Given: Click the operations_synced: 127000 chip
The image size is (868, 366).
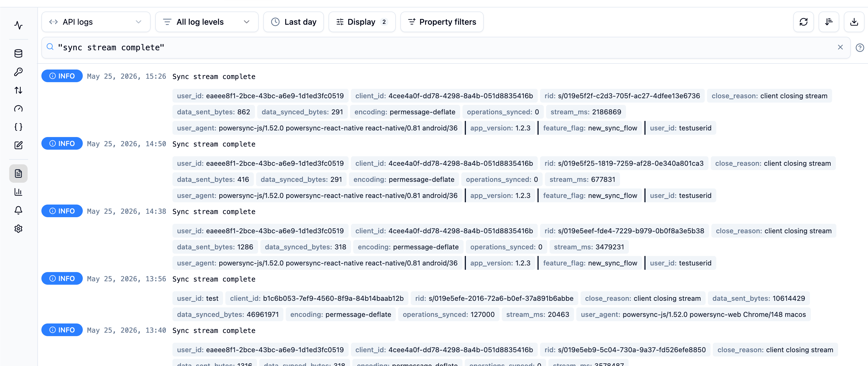Looking at the screenshot, I should point(448,315).
